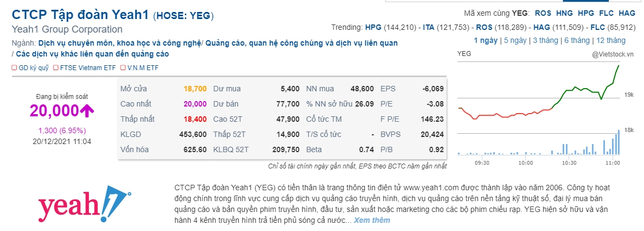
Task: Click the search field at the top
Action: point(513,1)
